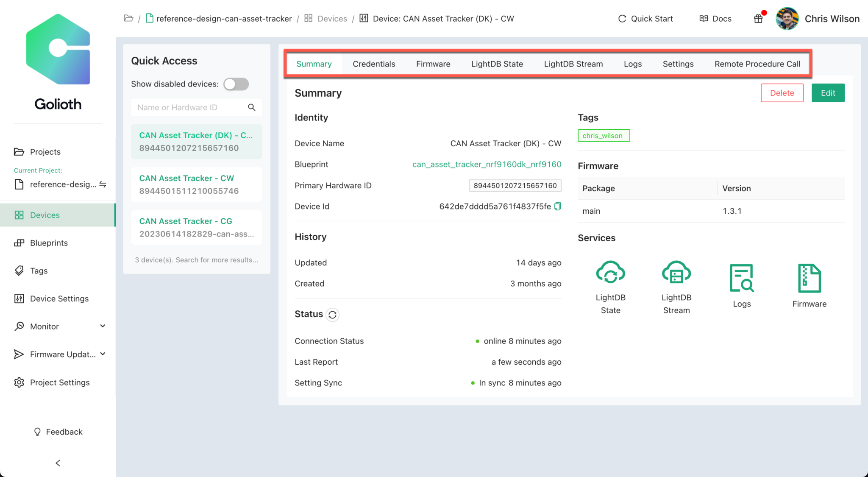Expand the Monitor sidebar menu
Image resolution: width=868 pixels, height=477 pixels.
pyautogui.click(x=44, y=326)
